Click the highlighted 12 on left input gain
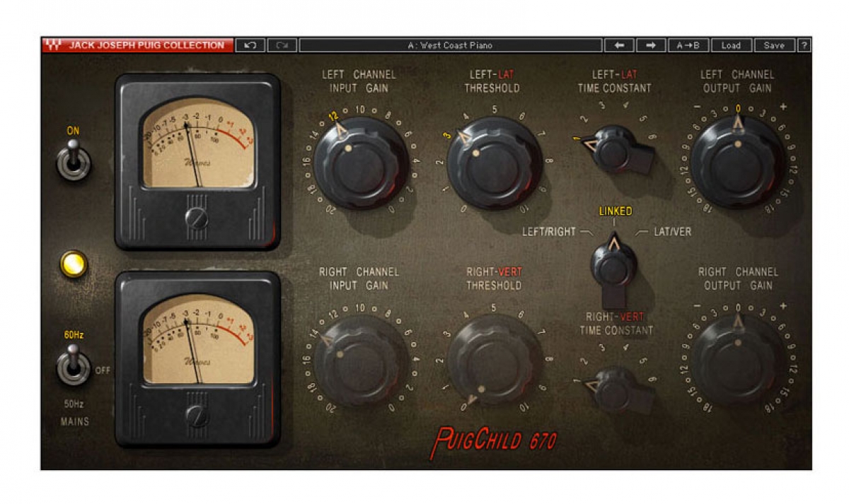Image resolution: width=849 pixels, height=504 pixels. 334,116
